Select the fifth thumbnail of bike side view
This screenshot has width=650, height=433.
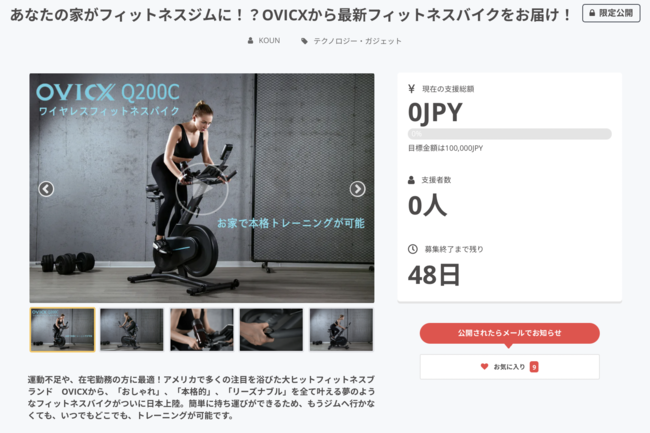[x=341, y=330]
